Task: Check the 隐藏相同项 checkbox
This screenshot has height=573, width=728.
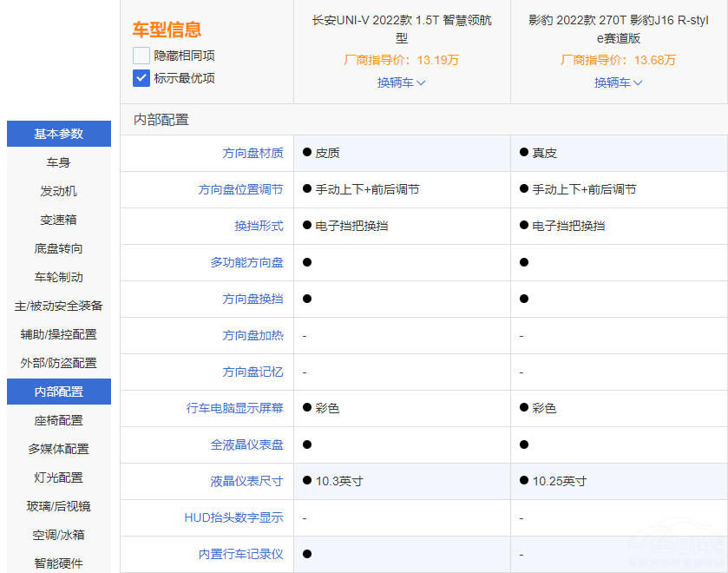Action: 141,56
